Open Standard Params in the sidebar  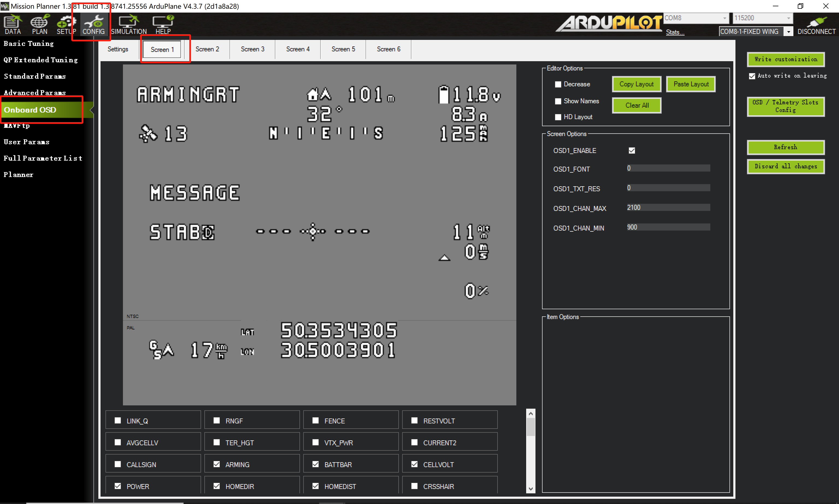pos(35,76)
